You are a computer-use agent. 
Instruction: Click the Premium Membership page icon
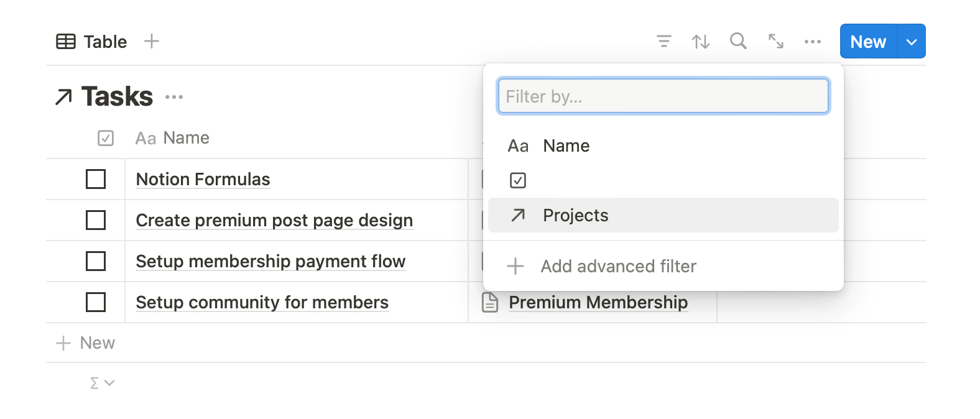pyautogui.click(x=490, y=303)
